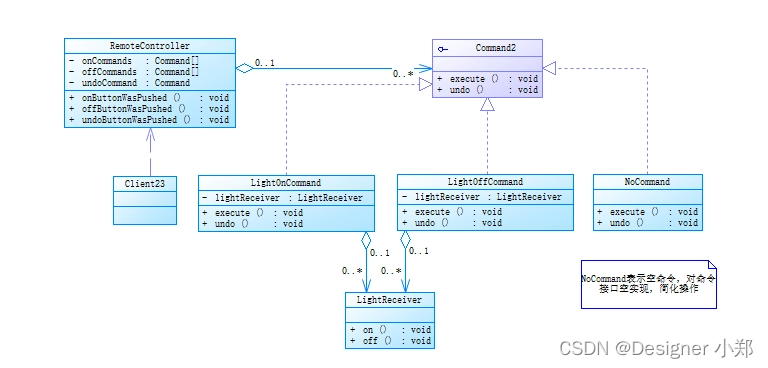Select the NoCommand explanation note box
Screen dimensions: 768x368
(648, 284)
